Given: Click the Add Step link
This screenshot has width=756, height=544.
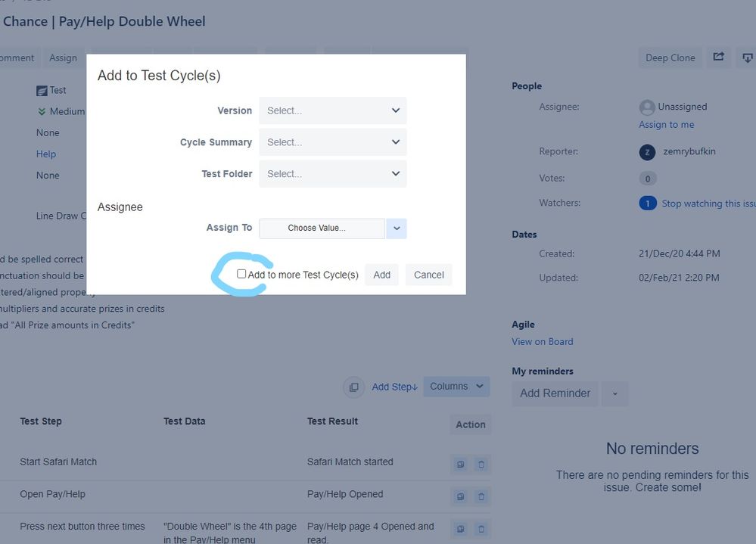Looking at the screenshot, I should click(394, 387).
